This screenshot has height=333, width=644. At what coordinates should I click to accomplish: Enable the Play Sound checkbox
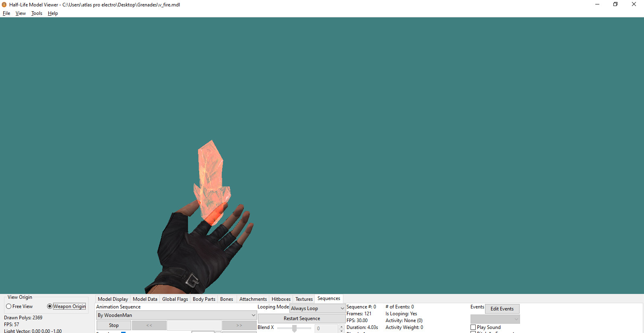coord(473,327)
